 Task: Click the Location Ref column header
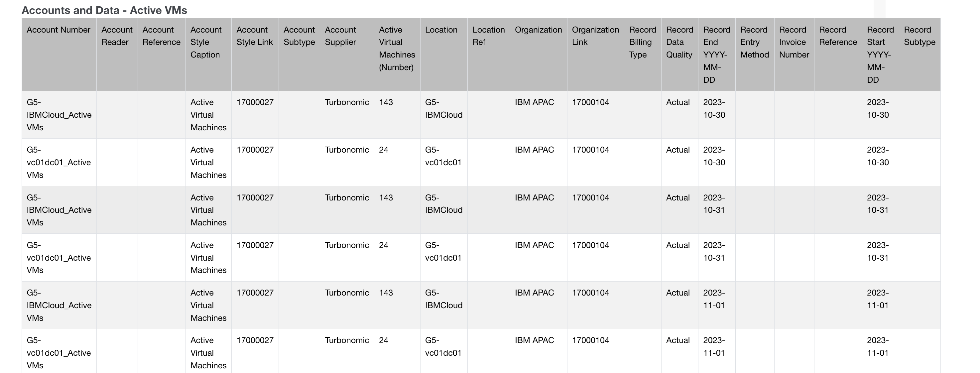point(488,36)
